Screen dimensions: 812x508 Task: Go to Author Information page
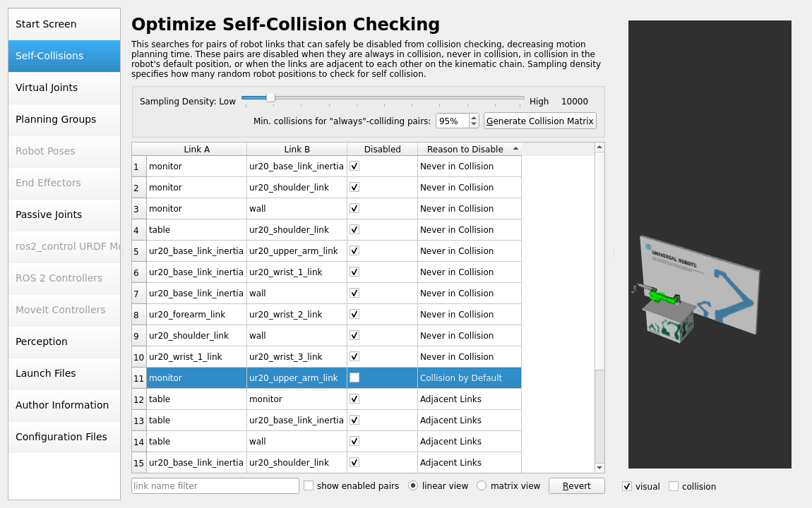coord(64,405)
